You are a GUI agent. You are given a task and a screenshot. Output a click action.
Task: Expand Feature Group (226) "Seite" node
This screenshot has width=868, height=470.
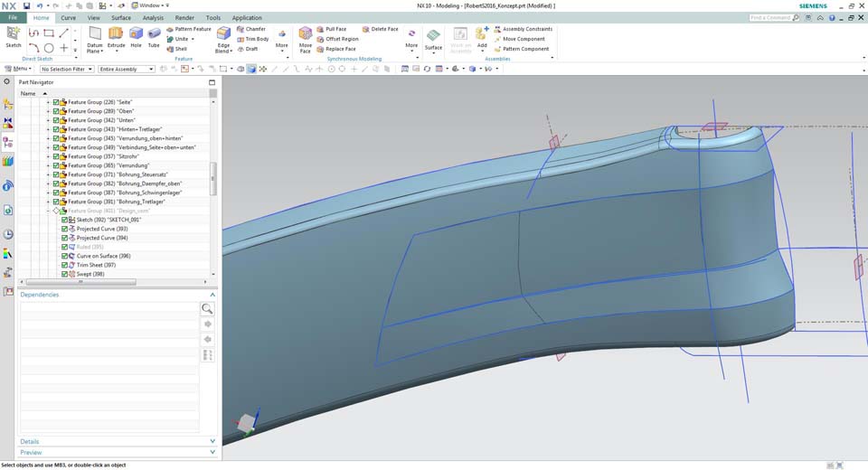(49, 102)
